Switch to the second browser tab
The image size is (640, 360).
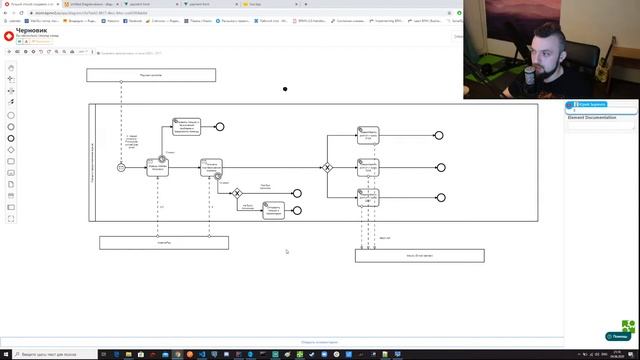pyautogui.click(x=92, y=4)
